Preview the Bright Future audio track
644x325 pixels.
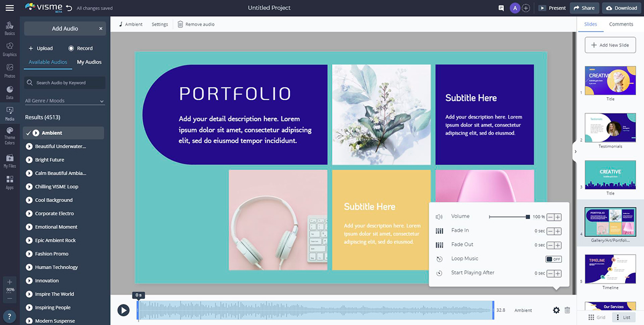point(30,160)
